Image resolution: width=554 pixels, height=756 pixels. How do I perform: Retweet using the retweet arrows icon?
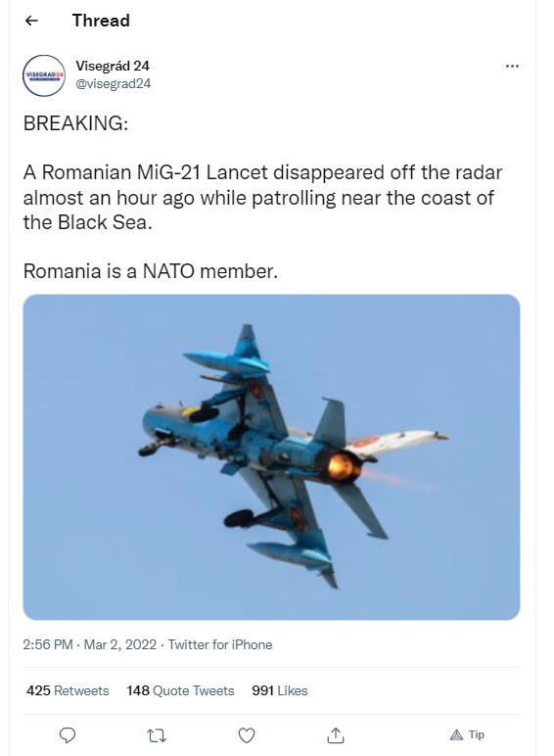click(x=157, y=735)
